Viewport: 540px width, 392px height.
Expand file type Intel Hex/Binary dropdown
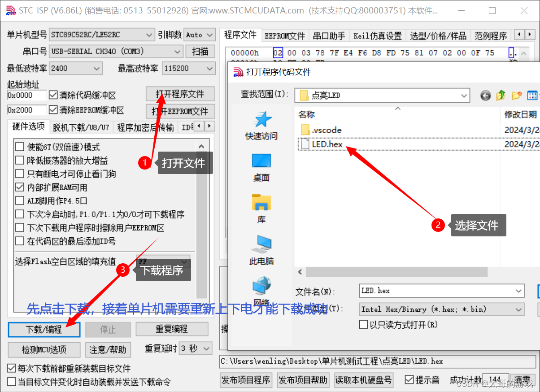[519, 309]
